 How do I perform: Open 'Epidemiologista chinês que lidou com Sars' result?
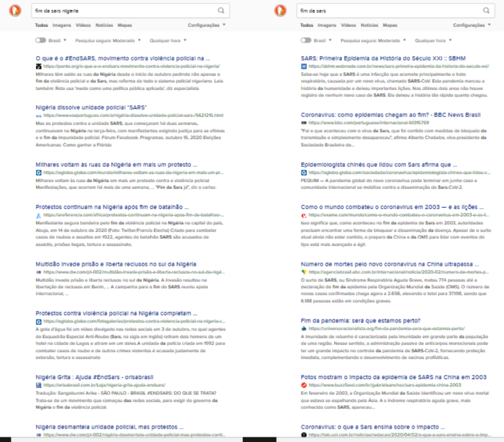(x=379, y=165)
